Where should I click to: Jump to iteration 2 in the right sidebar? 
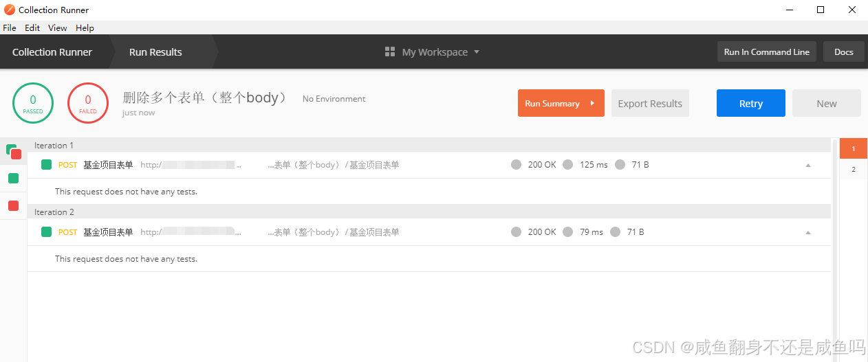tap(854, 169)
